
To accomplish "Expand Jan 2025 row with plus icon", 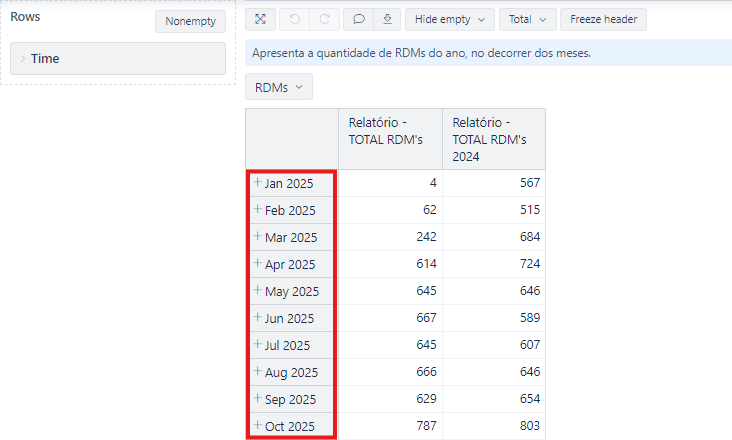I will pos(257,182).
